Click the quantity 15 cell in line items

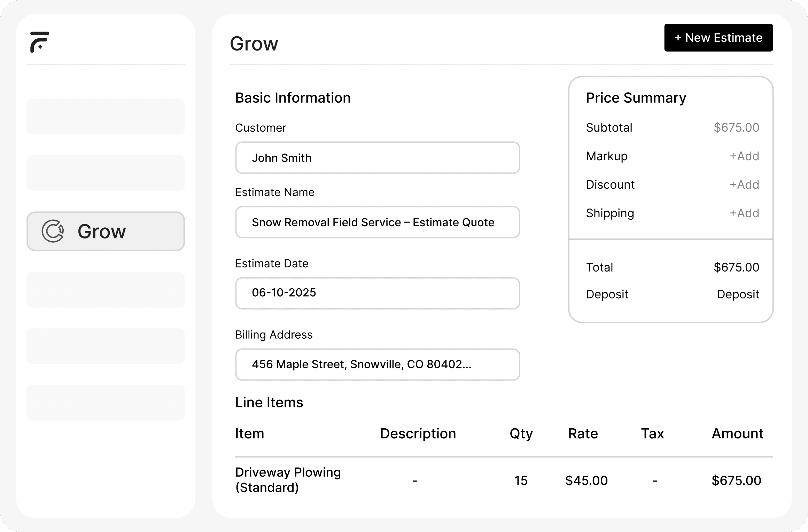click(521, 480)
